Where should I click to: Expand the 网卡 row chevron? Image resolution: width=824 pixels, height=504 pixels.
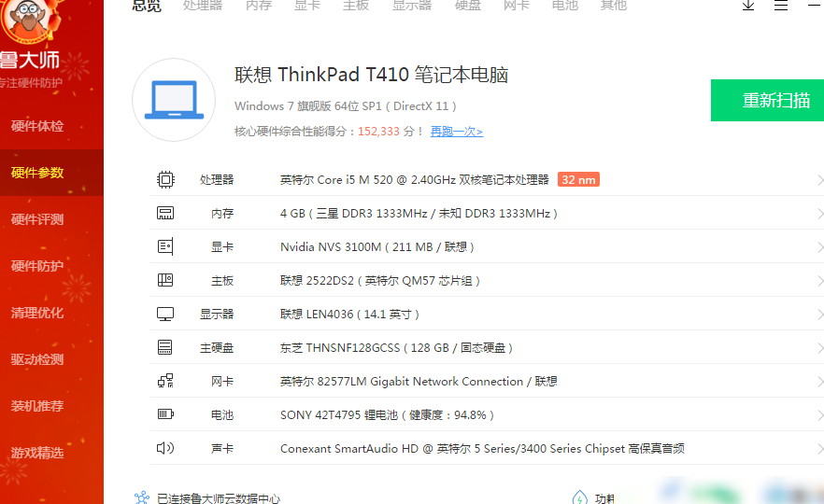coord(820,382)
